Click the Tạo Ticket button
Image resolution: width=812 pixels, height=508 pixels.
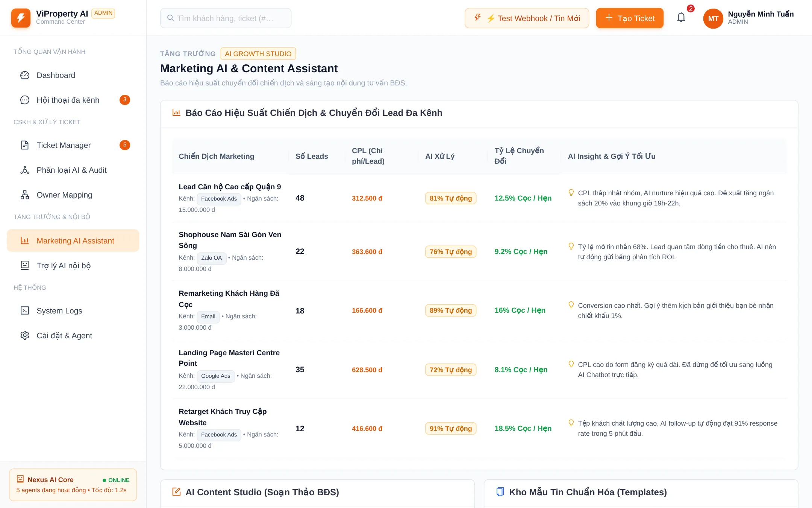pos(630,18)
